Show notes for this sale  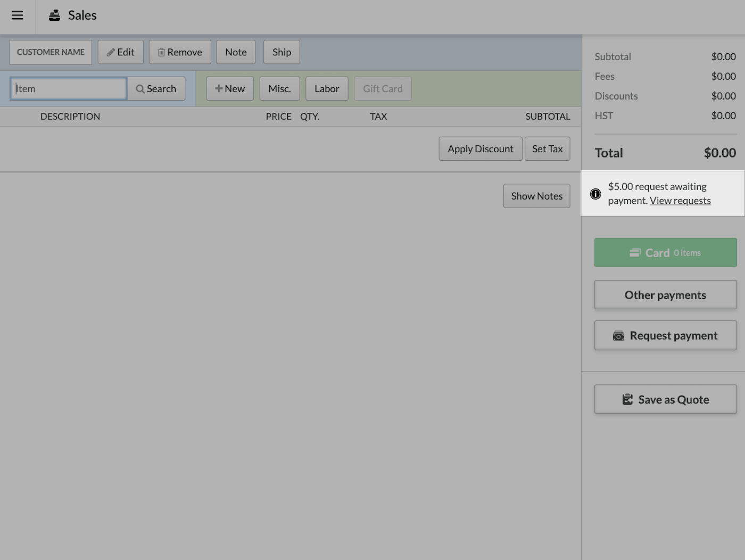(536, 195)
